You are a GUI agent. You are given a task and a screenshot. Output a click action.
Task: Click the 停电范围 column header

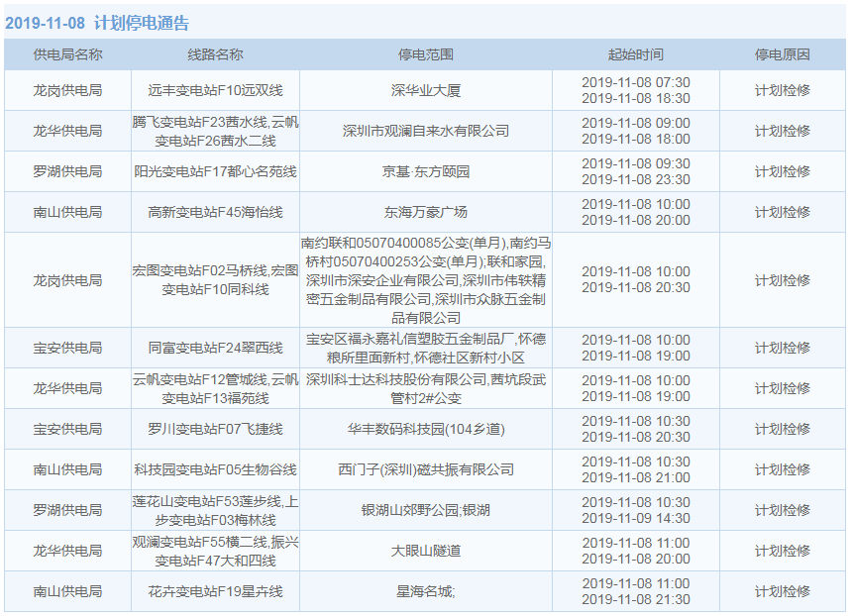[425, 54]
